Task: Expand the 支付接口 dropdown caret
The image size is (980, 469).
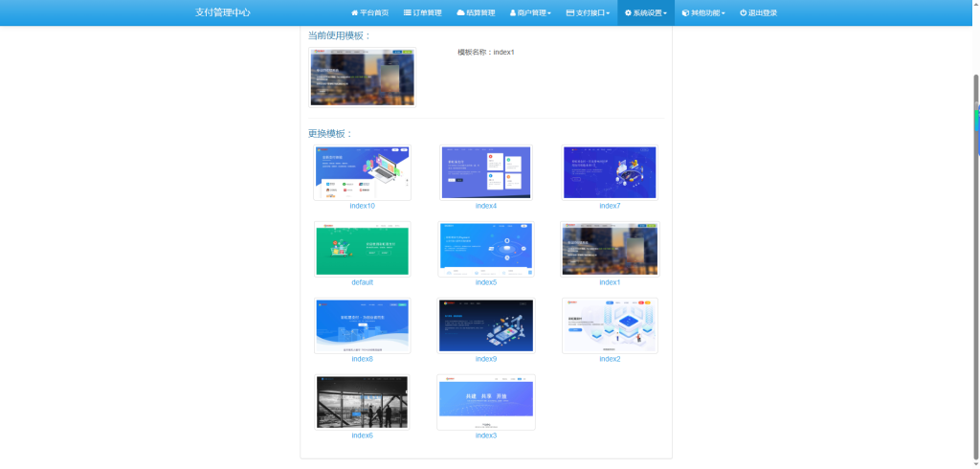Action: pyautogui.click(x=608, y=13)
